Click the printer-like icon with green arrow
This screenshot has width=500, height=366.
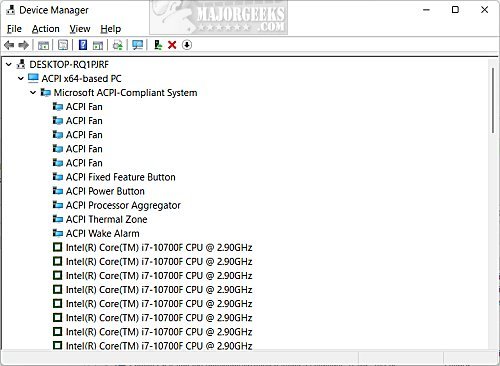(118, 45)
